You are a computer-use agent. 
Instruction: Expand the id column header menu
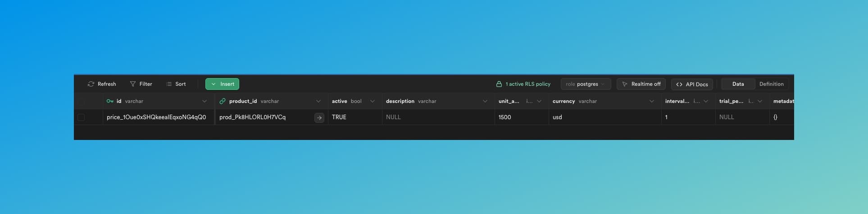205,101
